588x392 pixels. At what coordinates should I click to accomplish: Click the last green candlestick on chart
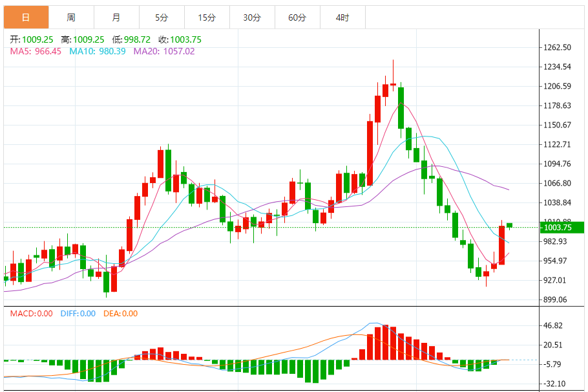click(509, 225)
